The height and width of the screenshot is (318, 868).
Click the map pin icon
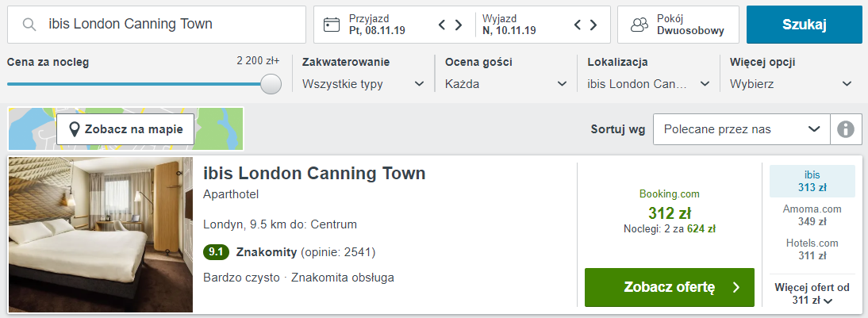tap(74, 129)
